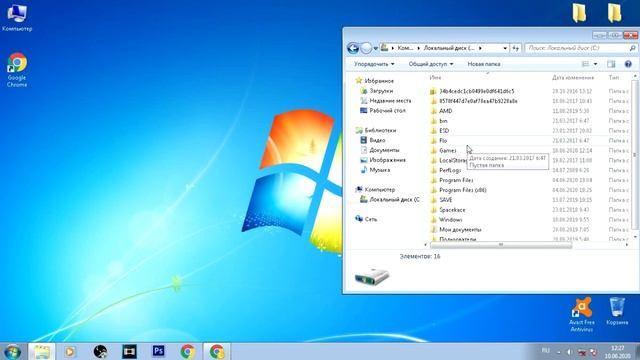Image resolution: width=640 pixels, height=360 pixels.
Task: Click the Explorer forward arrow button
Action: pyautogui.click(x=366, y=48)
